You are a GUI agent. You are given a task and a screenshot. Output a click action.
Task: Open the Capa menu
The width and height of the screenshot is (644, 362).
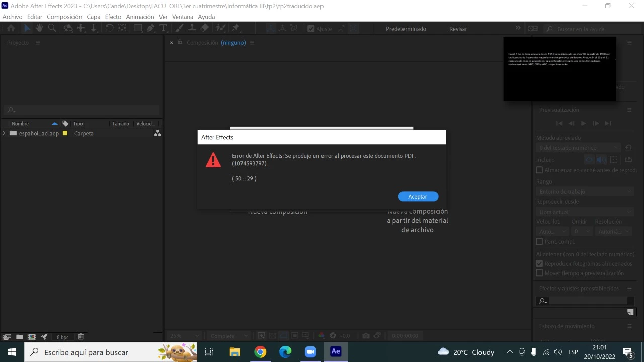point(94,17)
